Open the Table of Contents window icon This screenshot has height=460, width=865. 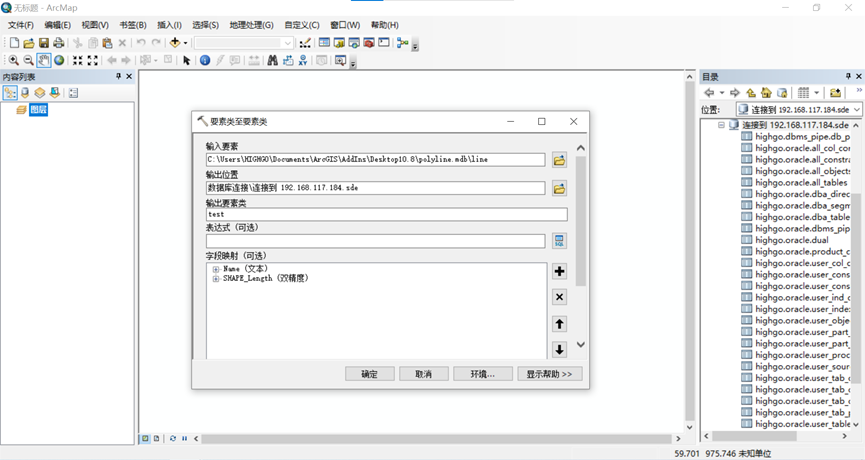point(324,43)
